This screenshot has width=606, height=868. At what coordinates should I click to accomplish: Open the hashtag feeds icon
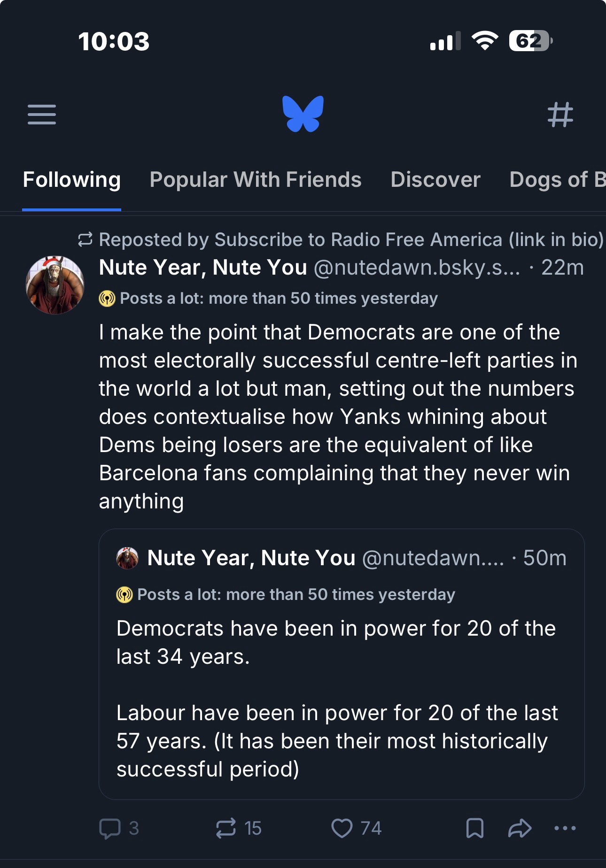click(560, 115)
